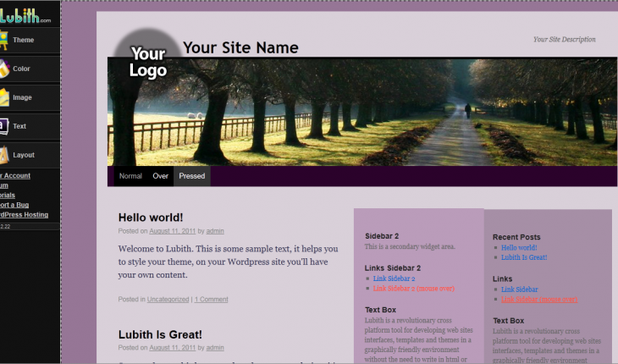Image resolution: width=618 pixels, height=364 pixels.
Task: Open the Text menu label
Action: [x=19, y=126]
